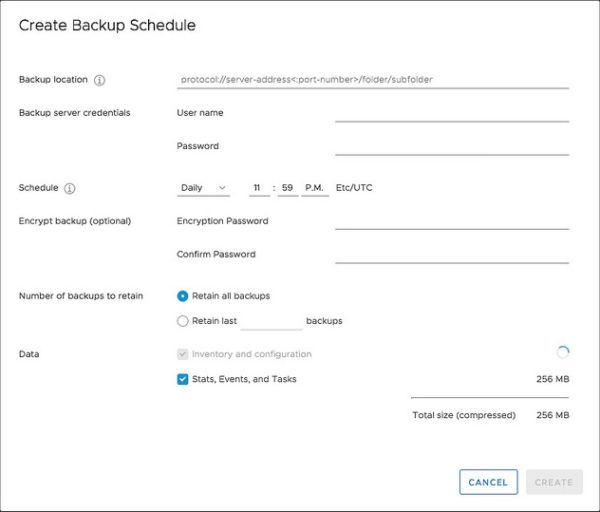Click the Retain last number input field
The image size is (600, 512).
pyautogui.click(x=271, y=321)
